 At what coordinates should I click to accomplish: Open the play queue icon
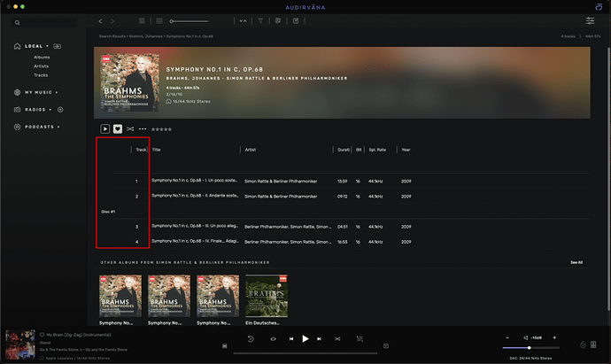point(360,338)
